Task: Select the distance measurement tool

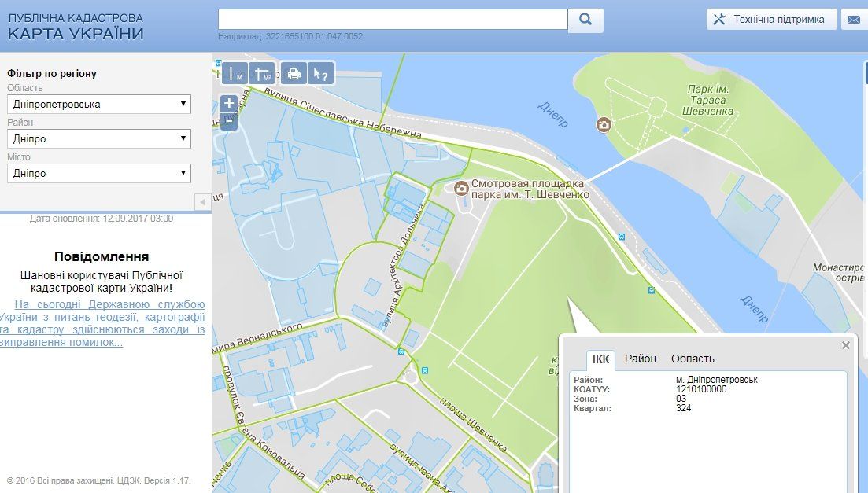Action: 235,73
